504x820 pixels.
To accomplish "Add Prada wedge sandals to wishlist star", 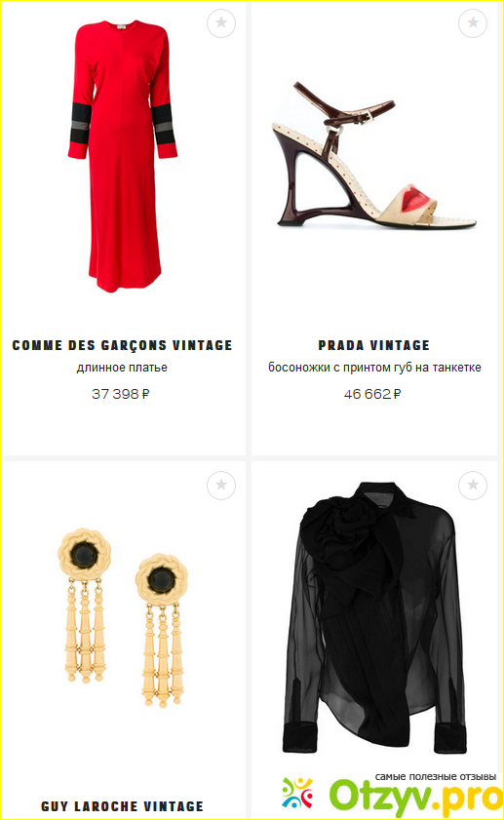I will 473,23.
